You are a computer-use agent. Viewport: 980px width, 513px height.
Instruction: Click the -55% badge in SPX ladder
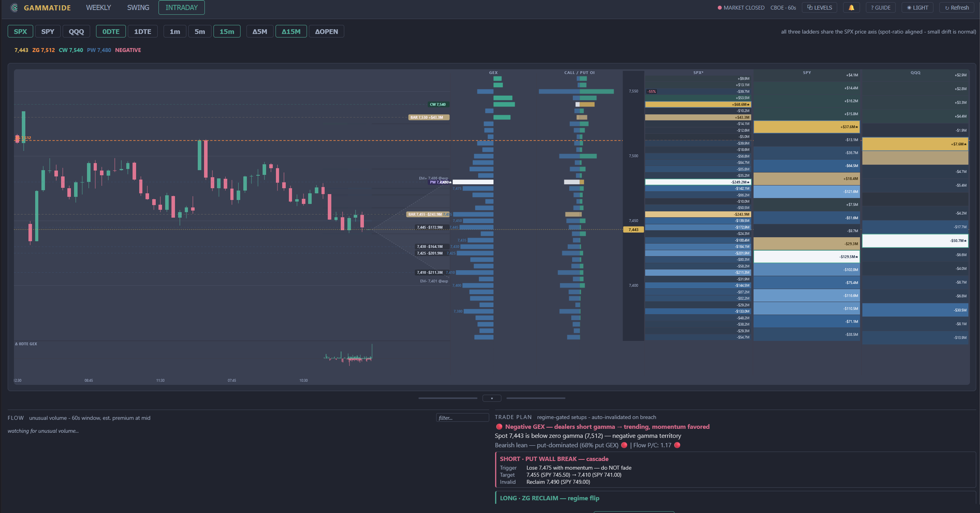click(652, 91)
